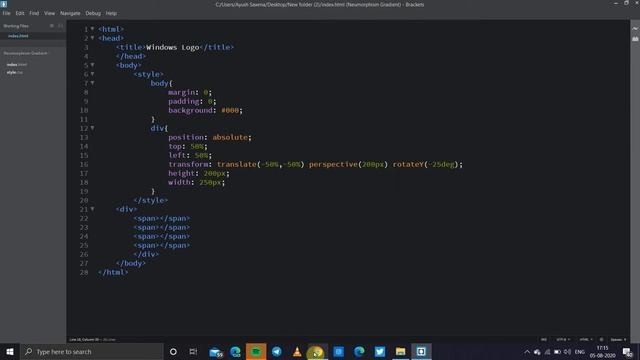Open clock and date in system tray
This screenshot has width=640, height=360.
point(602,351)
